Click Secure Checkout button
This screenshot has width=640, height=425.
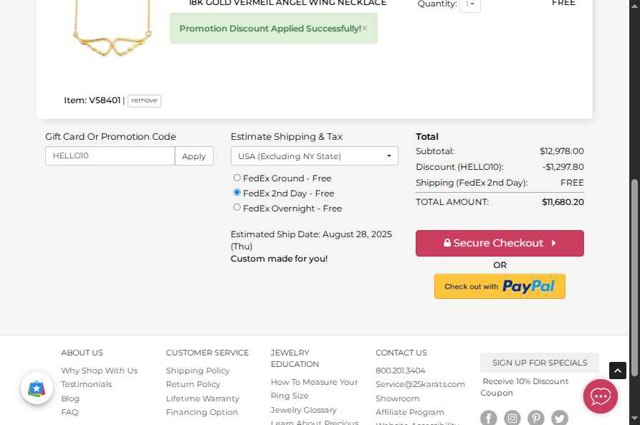coord(500,243)
